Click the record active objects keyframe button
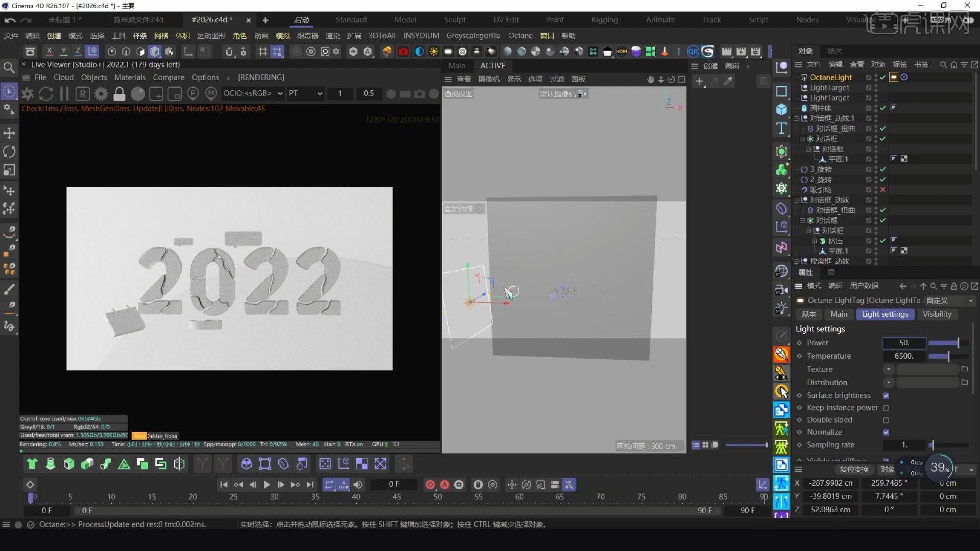 430,485
